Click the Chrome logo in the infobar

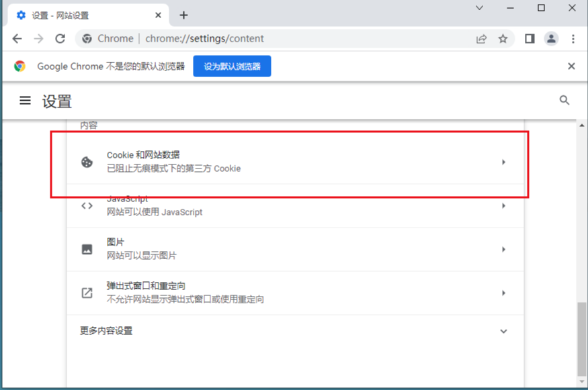click(x=20, y=66)
